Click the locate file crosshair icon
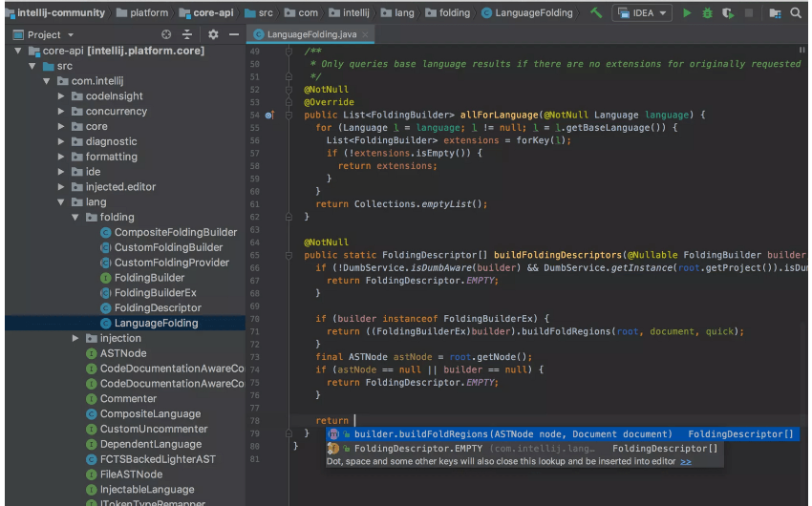Screen dimensions: 812x506 click(166, 34)
